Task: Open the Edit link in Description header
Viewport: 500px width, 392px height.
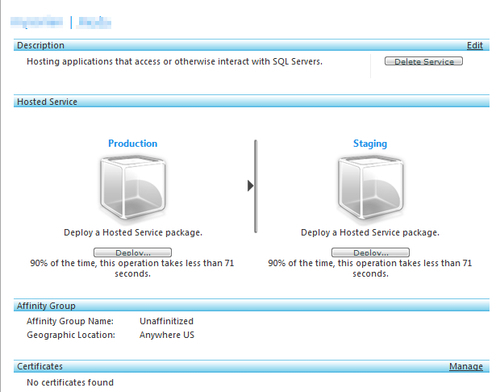Action: [x=475, y=45]
